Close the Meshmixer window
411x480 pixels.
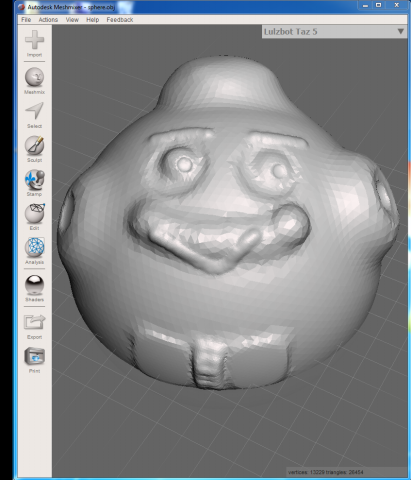(396, 5)
